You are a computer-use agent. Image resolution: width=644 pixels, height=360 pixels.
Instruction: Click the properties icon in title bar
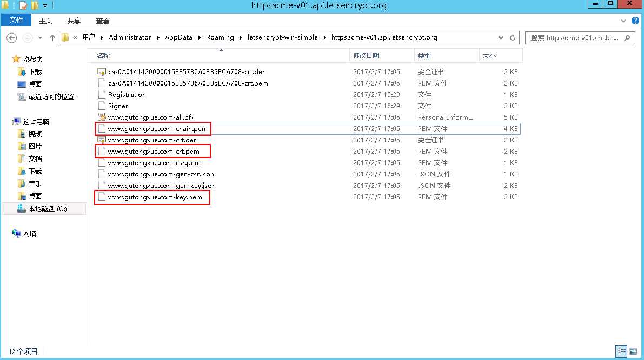[23, 5]
